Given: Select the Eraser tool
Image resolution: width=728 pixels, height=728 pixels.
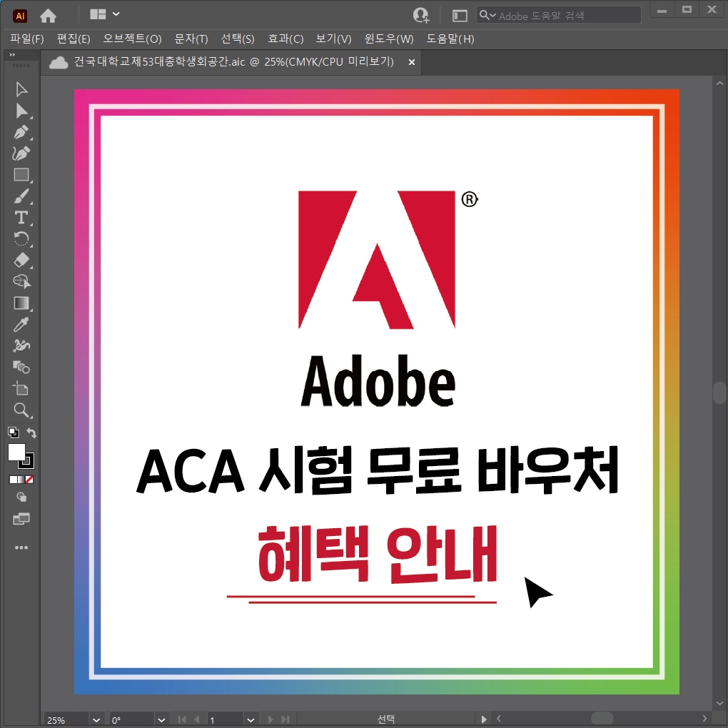Looking at the screenshot, I should point(21,261).
